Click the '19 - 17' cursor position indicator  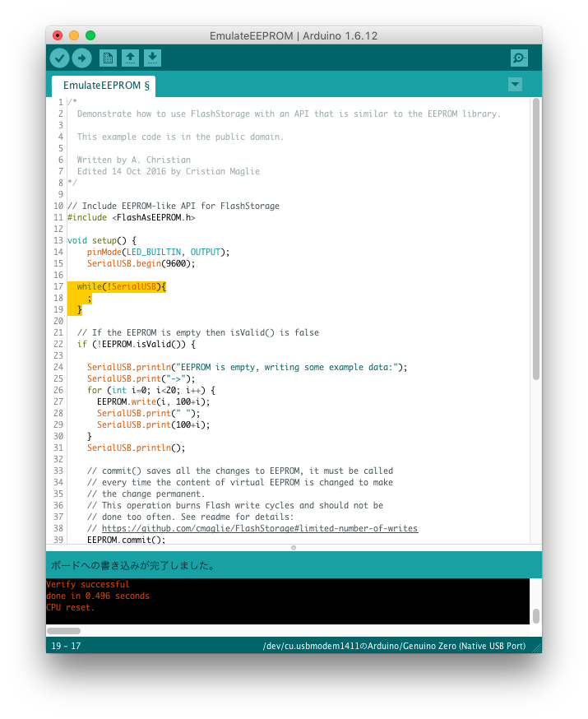pos(66,646)
